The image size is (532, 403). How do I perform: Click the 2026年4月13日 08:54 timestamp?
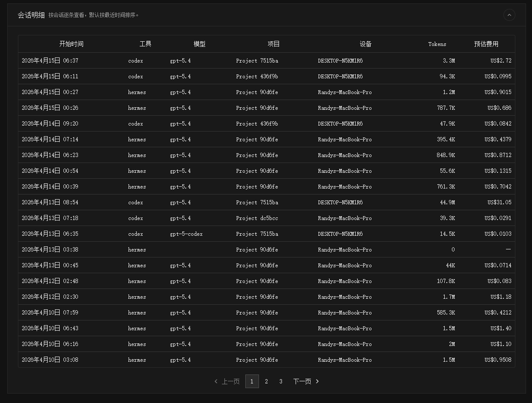point(50,202)
